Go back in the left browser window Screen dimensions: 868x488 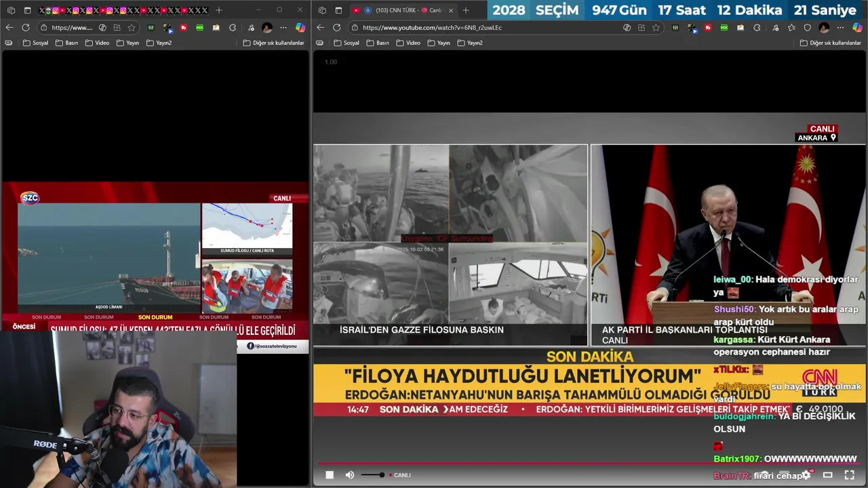(9, 28)
